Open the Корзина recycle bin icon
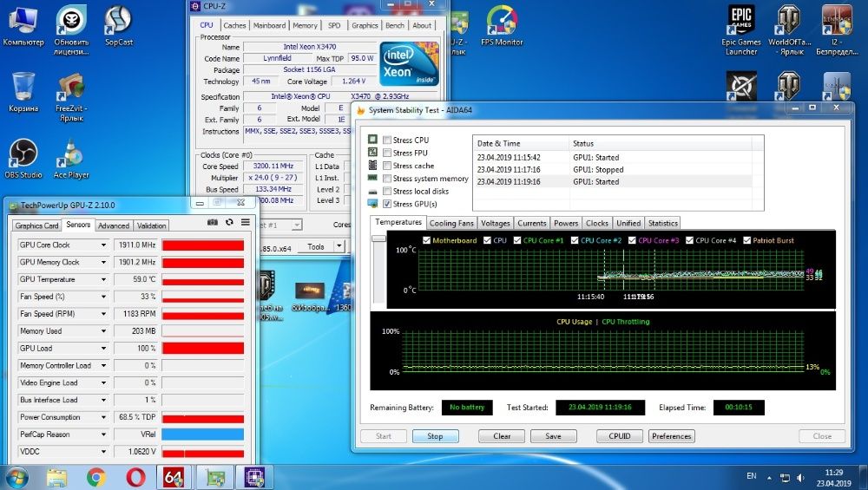The image size is (868, 490). tap(23, 92)
